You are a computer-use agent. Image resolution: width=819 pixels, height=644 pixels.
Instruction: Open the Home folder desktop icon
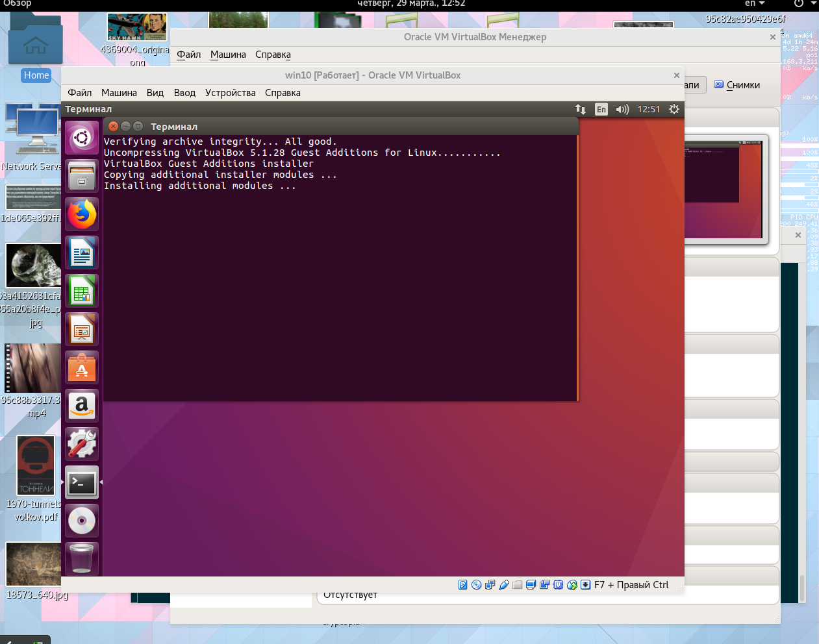[36, 49]
